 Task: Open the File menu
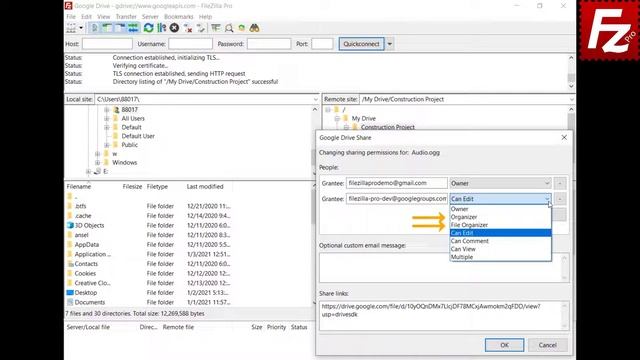pos(71,17)
